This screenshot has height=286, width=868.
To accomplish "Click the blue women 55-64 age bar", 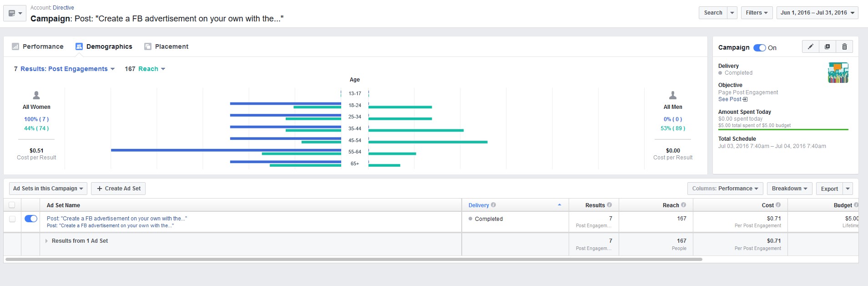I will coord(226,150).
